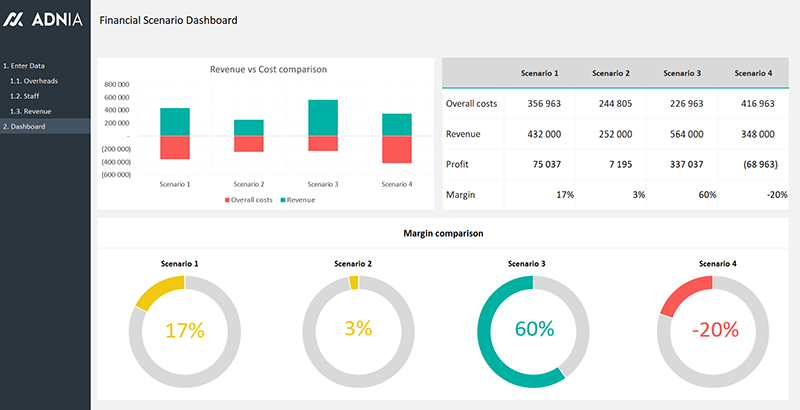Open the Staff sheet link
Image resolution: width=800 pixels, height=410 pixels.
point(25,95)
